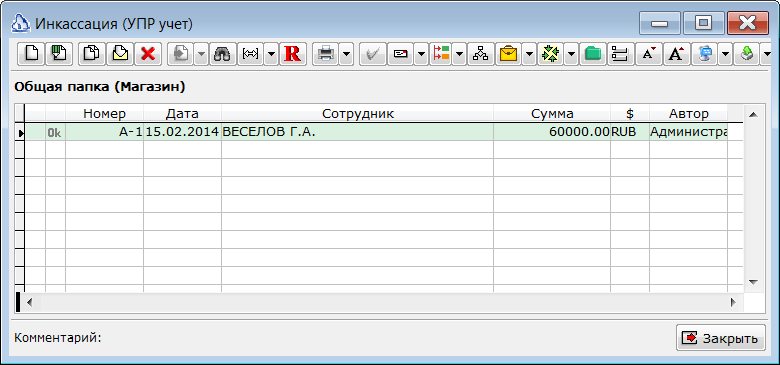Open the hierarchy structure diagram icon
780x365 pixels.
(x=480, y=54)
